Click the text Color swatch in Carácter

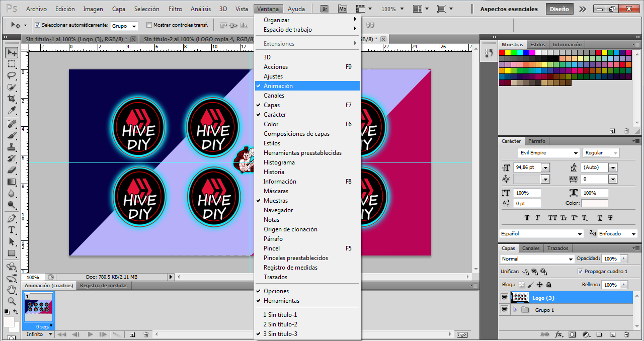[x=594, y=203]
